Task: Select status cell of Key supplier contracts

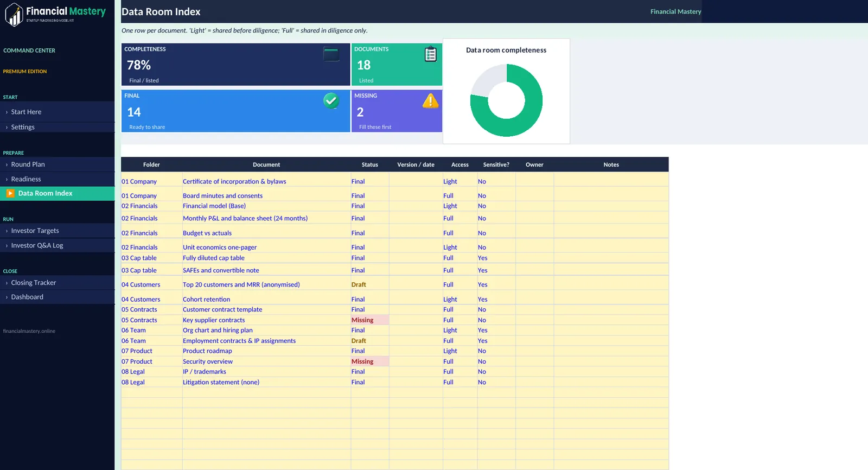Action: 370,320
